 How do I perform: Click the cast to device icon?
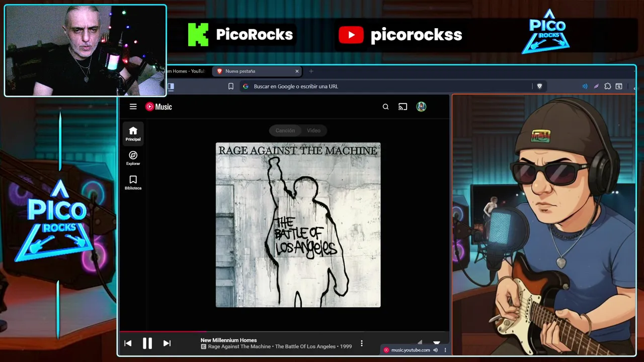[403, 107]
